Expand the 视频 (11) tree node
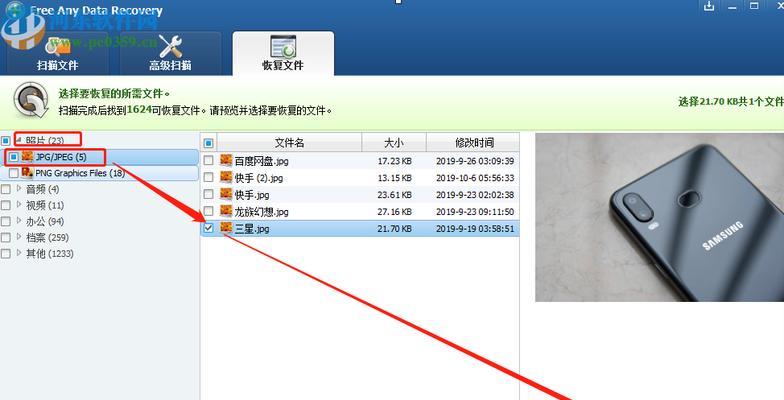The height and width of the screenshot is (400, 784). 19,204
